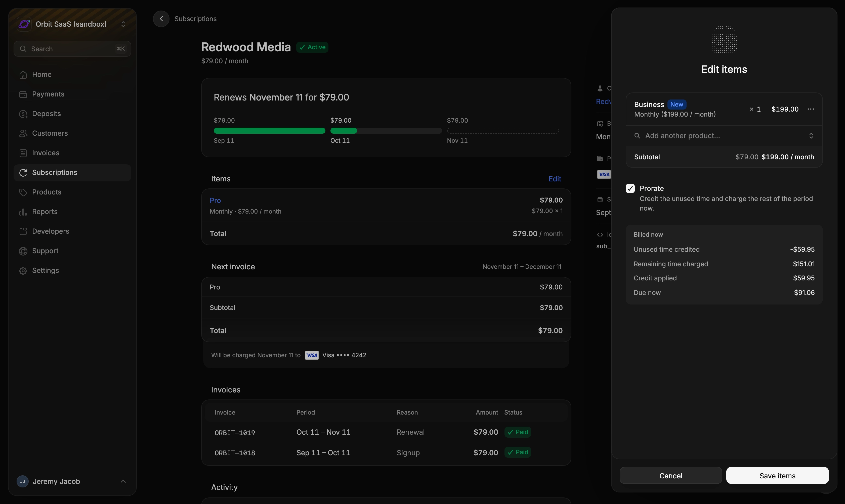The image size is (845, 504).
Task: Click Save items button
Action: (x=777, y=475)
